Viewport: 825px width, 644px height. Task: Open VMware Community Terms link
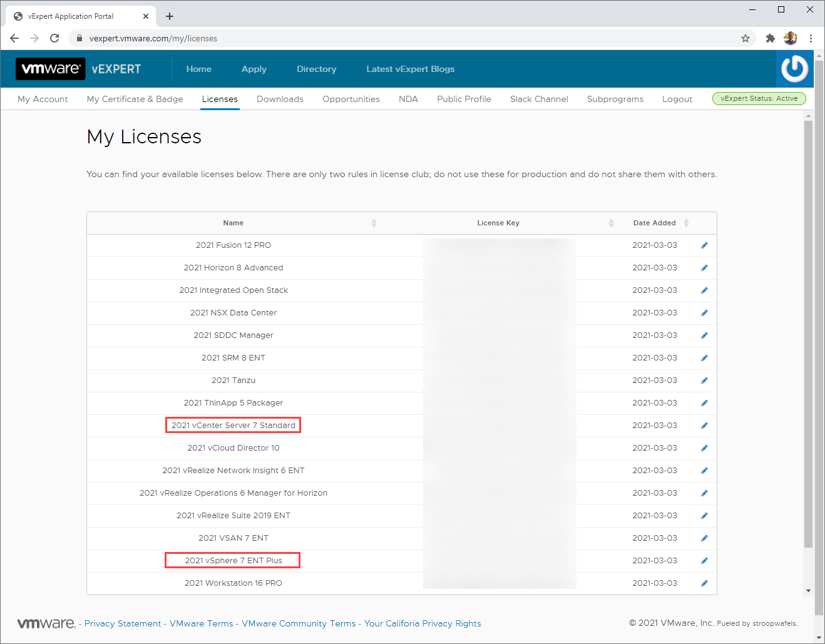pyautogui.click(x=299, y=623)
